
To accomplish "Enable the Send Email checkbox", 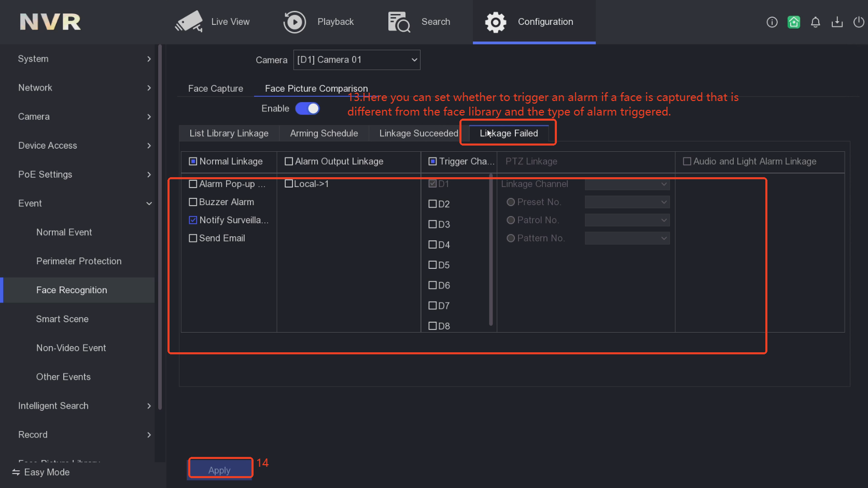I will [193, 238].
